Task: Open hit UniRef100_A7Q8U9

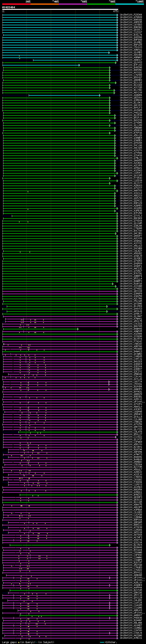Action: tap(131, 17)
